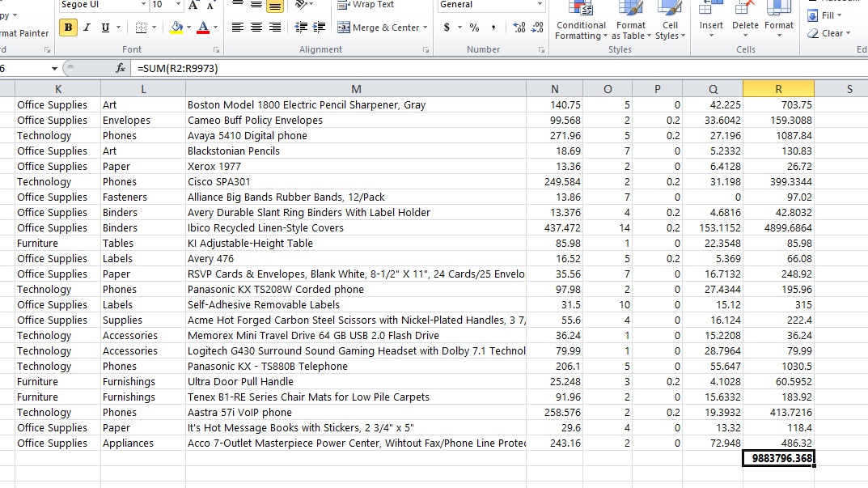This screenshot has height=488, width=868.
Task: Toggle Underline formatting
Action: click(x=105, y=28)
